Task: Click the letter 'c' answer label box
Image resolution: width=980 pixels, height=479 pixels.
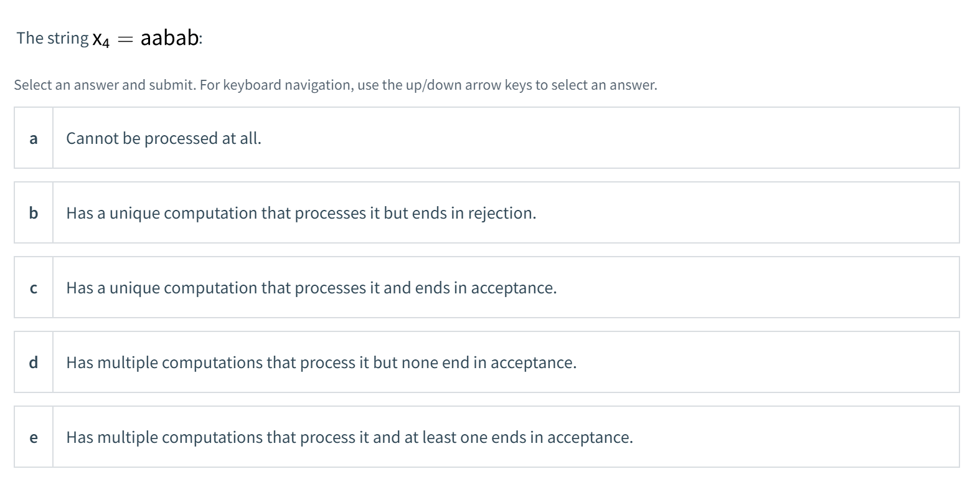Action: point(34,288)
